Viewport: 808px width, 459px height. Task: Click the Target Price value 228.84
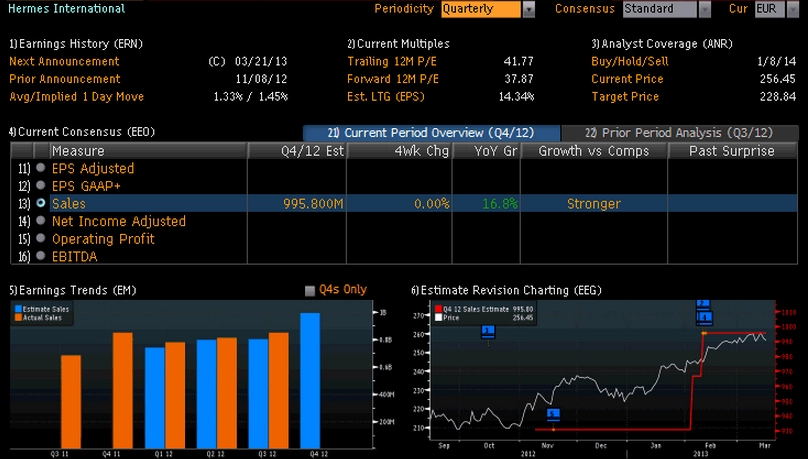click(x=778, y=96)
